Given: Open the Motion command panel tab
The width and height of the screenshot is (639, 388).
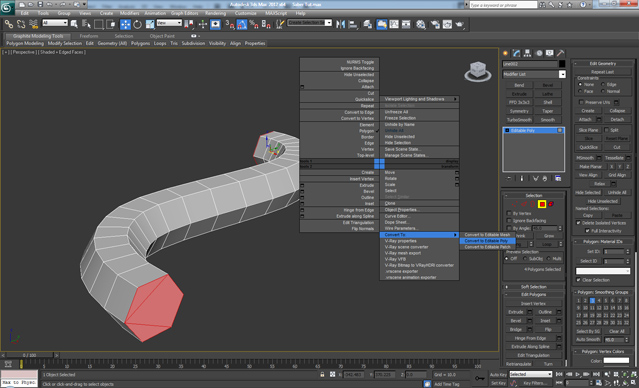Looking at the screenshot, I should click(539, 53).
